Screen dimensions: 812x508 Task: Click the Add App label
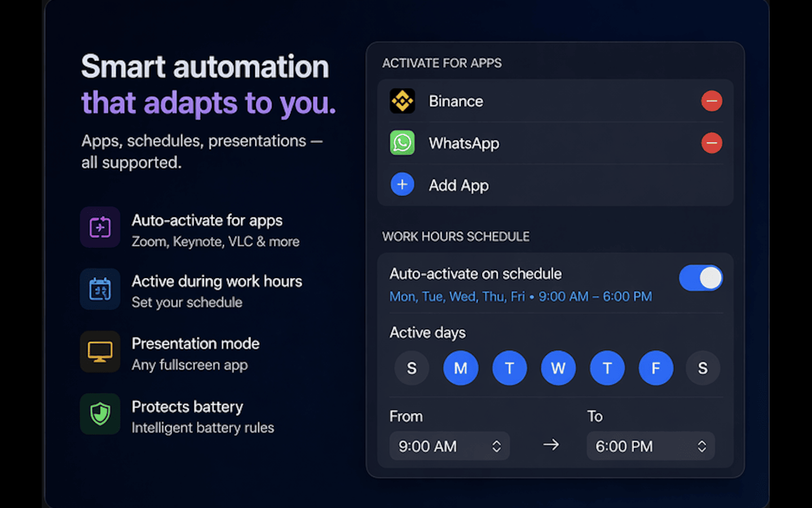click(x=458, y=185)
